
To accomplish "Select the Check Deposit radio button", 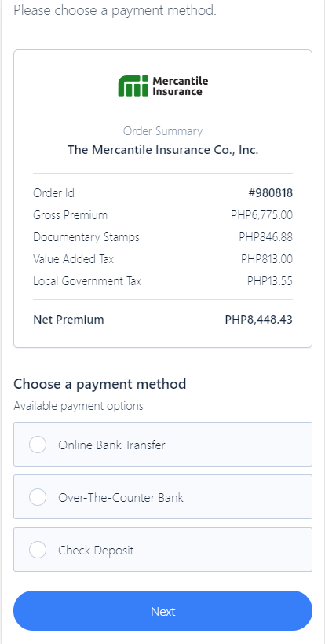I will tap(38, 550).
